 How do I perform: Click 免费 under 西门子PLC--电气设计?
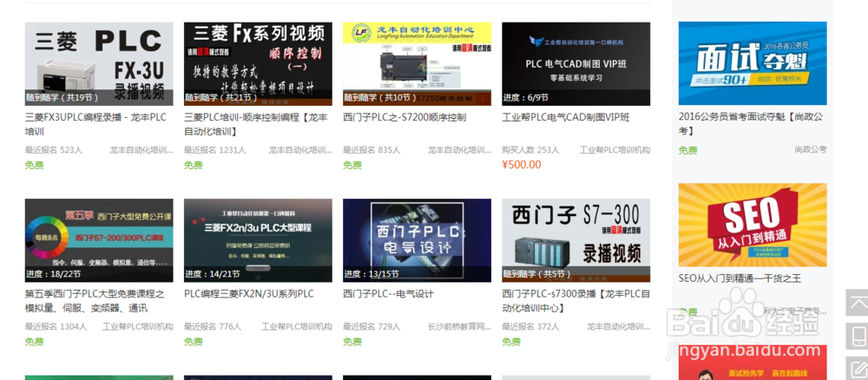coord(352,342)
